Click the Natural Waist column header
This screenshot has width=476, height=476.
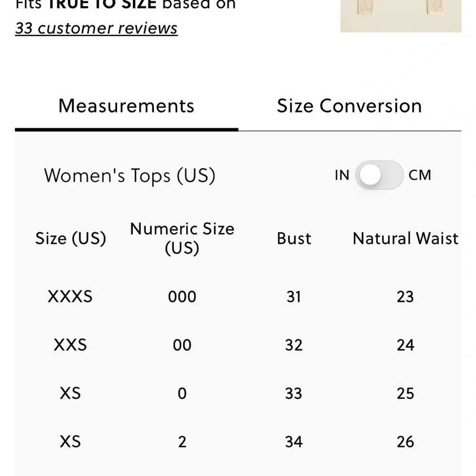click(x=405, y=238)
